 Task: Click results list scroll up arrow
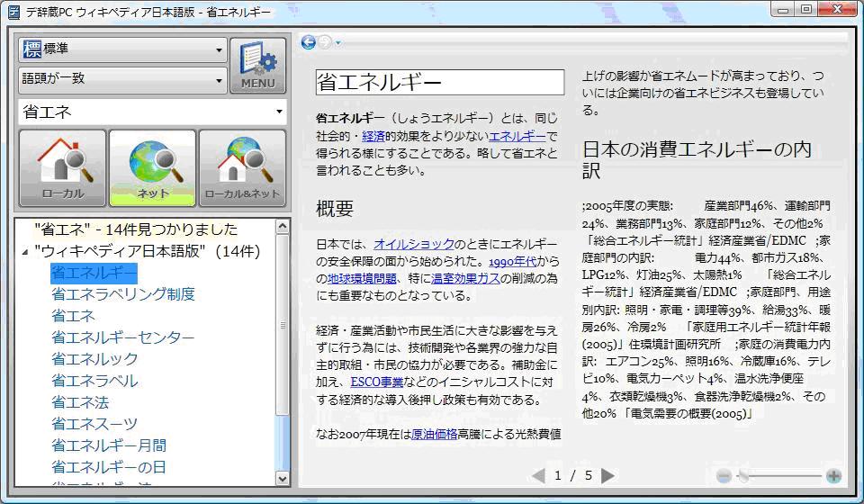282,227
